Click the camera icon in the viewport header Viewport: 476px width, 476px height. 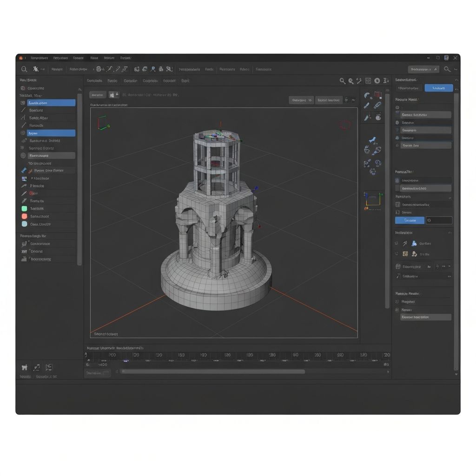377,80
